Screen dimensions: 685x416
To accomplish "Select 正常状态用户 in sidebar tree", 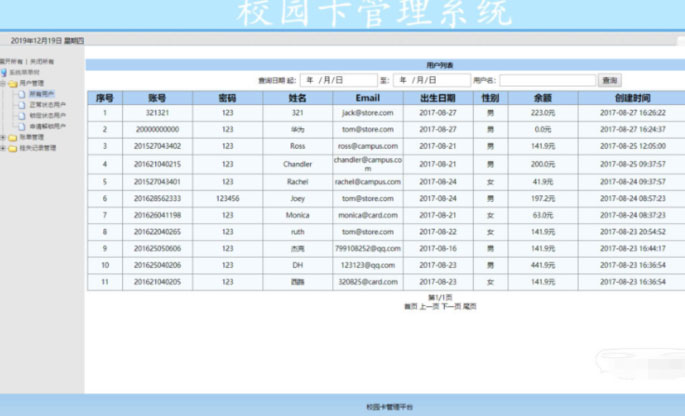I will tap(48, 103).
